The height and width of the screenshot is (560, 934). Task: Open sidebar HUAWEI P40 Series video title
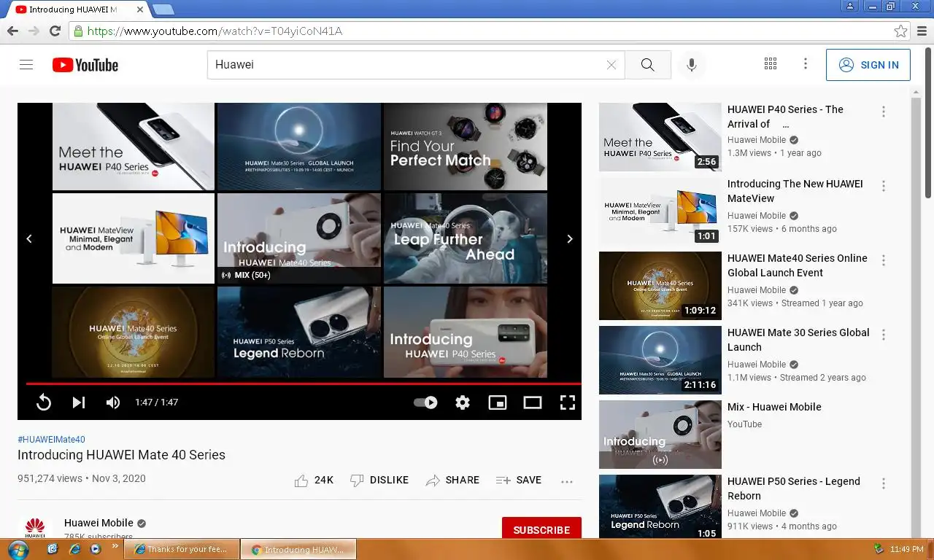point(785,117)
